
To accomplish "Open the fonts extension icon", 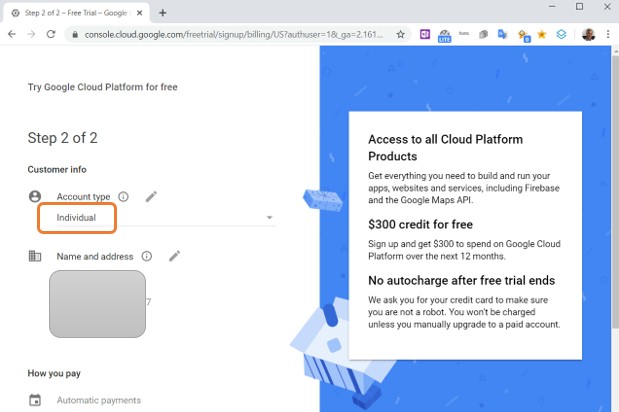I will pyautogui.click(x=464, y=34).
